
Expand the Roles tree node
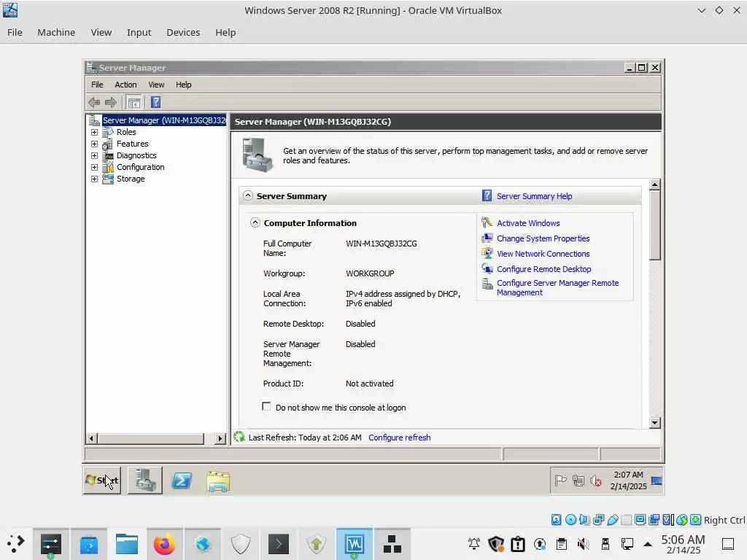tap(94, 133)
